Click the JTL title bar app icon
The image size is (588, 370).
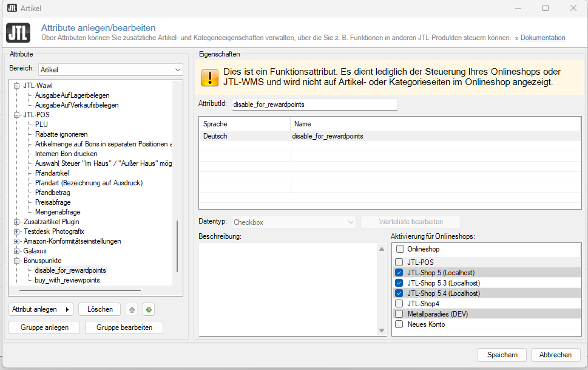[x=12, y=8]
